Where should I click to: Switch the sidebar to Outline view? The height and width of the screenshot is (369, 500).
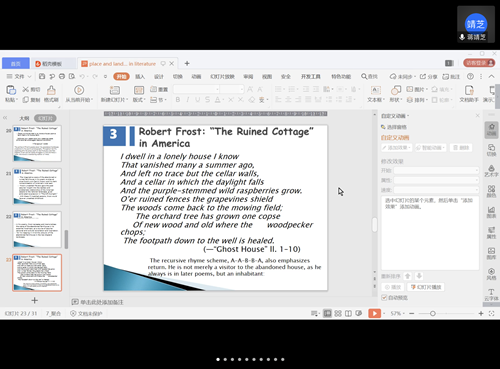(x=24, y=118)
